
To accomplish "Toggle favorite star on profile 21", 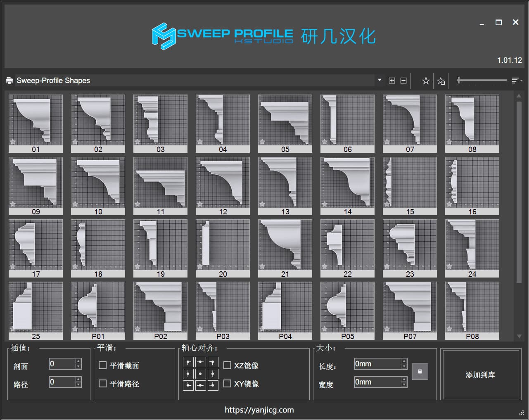I will (x=262, y=266).
